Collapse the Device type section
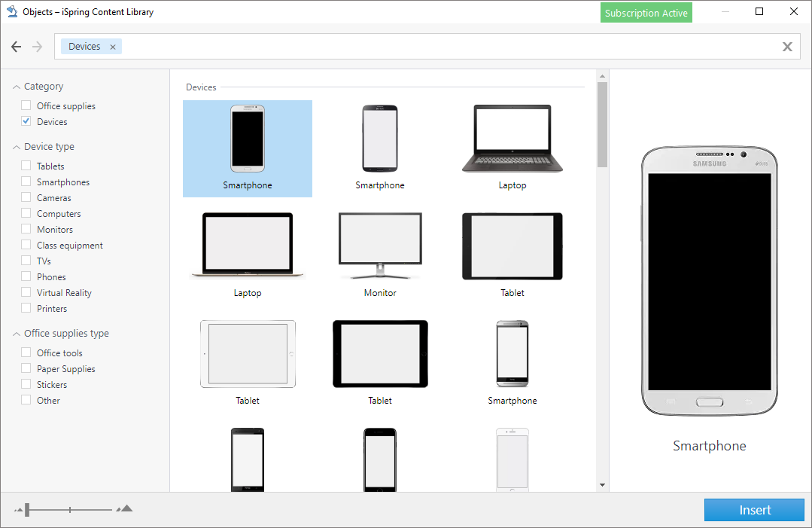The image size is (812, 528). click(17, 147)
